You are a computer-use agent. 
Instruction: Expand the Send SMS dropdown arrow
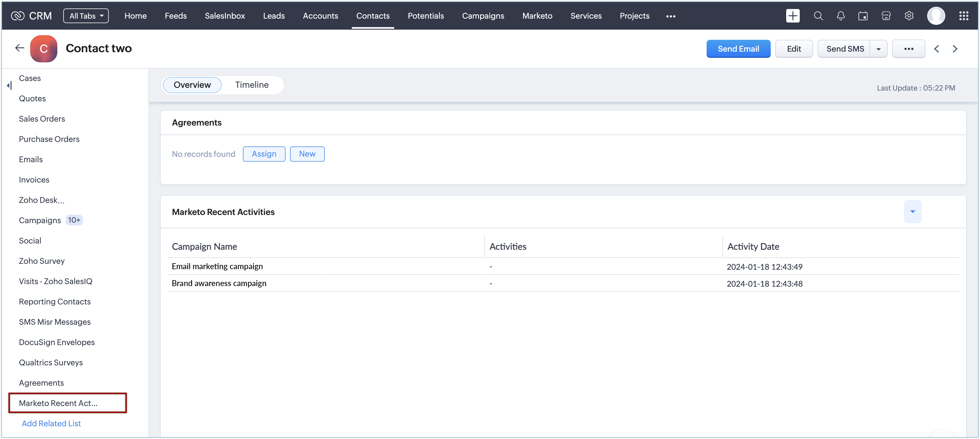(x=878, y=49)
